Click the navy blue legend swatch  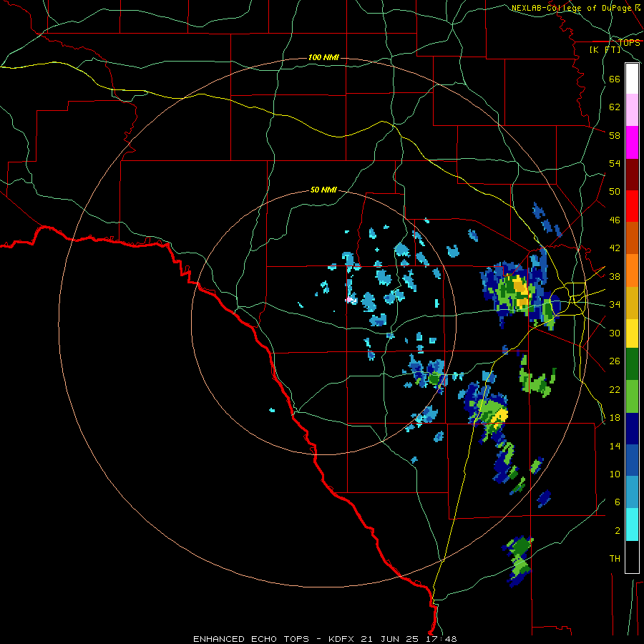pyautogui.click(x=632, y=429)
